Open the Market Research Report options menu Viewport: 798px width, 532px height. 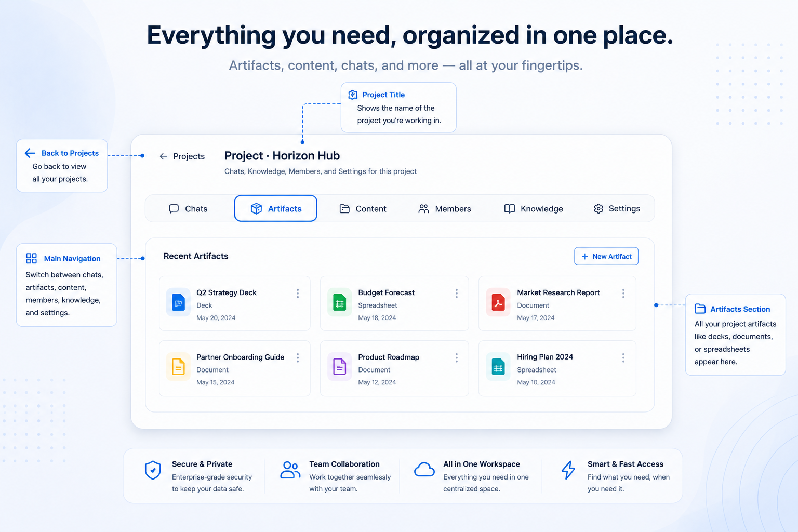click(623, 294)
